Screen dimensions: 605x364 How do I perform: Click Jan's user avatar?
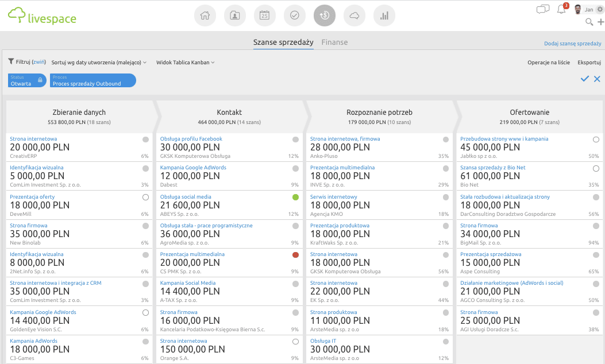pos(578,10)
